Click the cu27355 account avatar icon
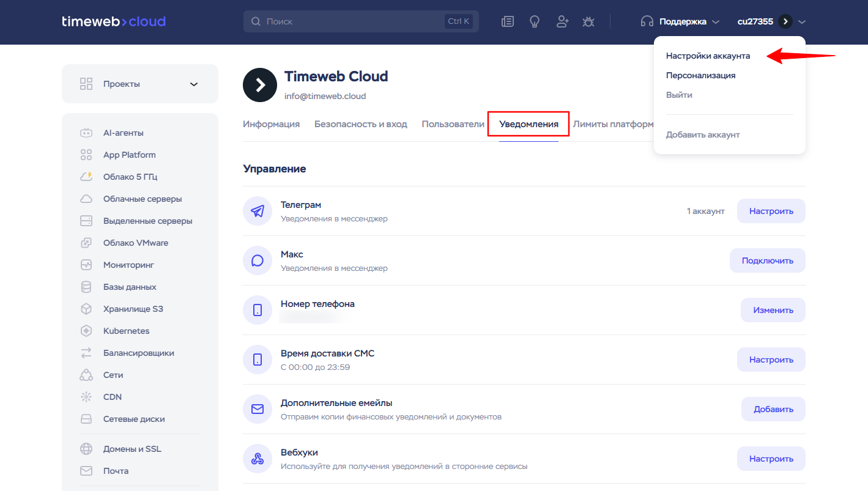Image resolution: width=868 pixels, height=491 pixels. tap(785, 21)
